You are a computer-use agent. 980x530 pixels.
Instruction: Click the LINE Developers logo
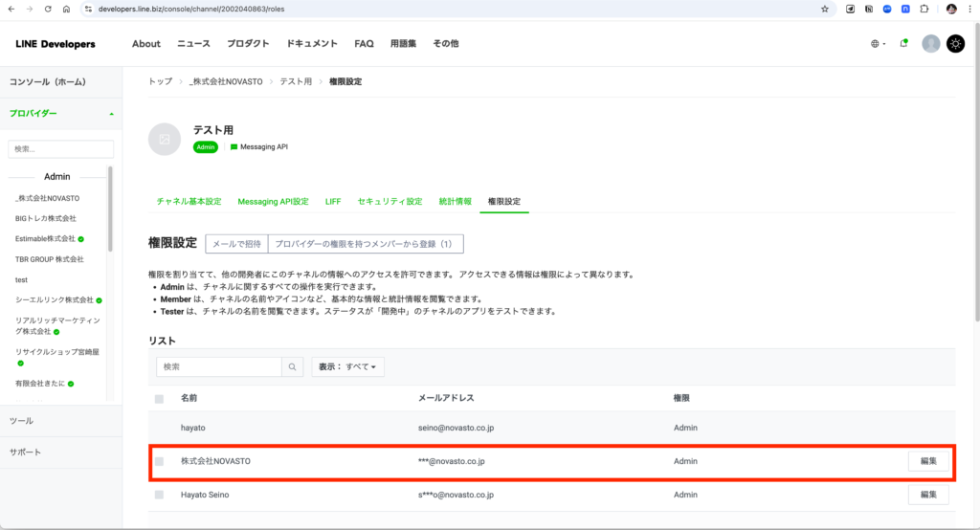(x=56, y=44)
